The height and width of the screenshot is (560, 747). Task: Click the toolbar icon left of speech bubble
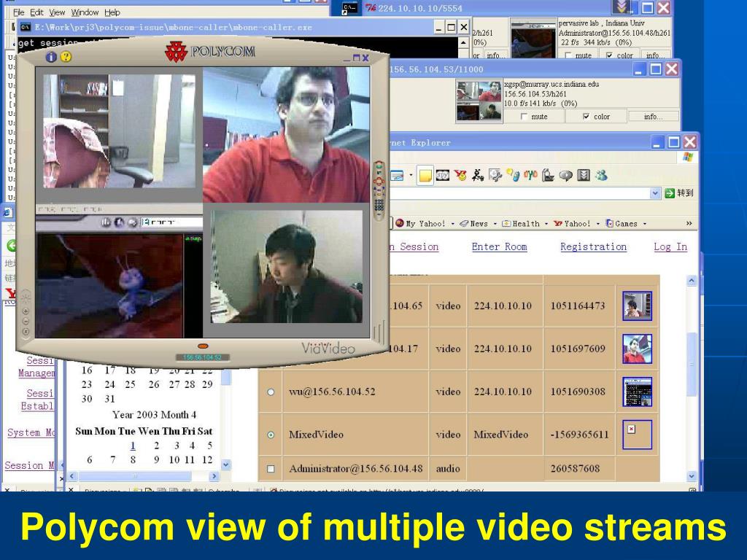(x=548, y=176)
